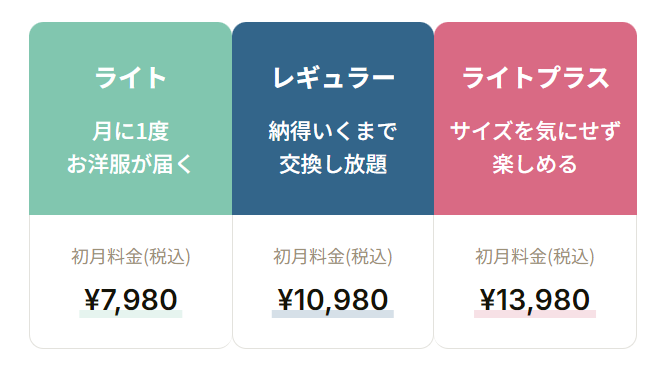Select the レギュラー plan card header
Viewport: 666px width, 370px height.
[x=333, y=119]
